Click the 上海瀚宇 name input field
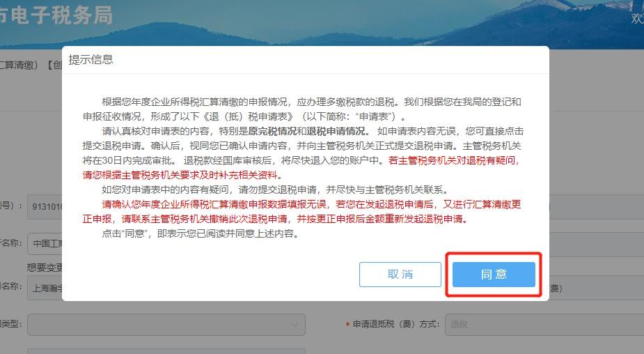Viewport: 644px width, 354px height. [x=45, y=288]
